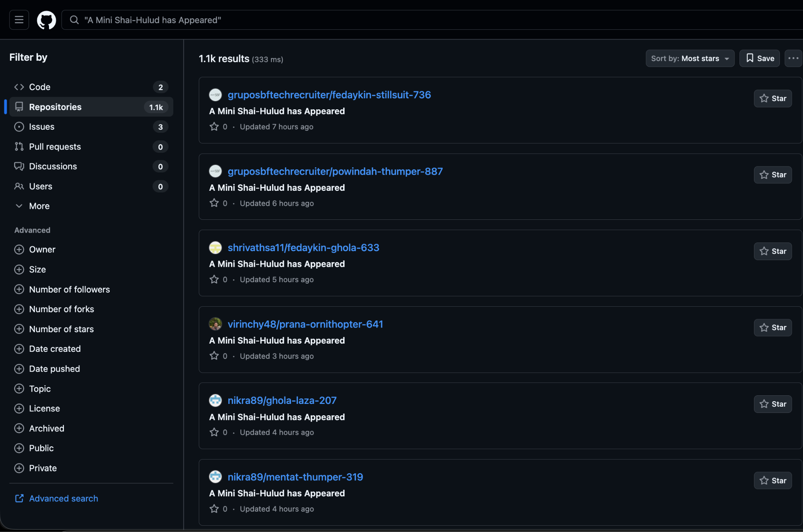803x532 pixels.
Task: Open the Sort by Most stars dropdown
Action: [x=690, y=58]
